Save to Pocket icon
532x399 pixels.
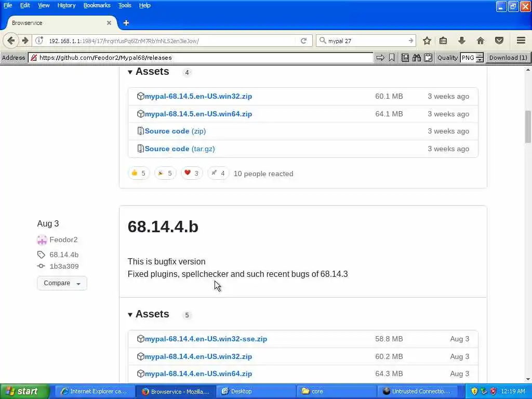(499, 41)
